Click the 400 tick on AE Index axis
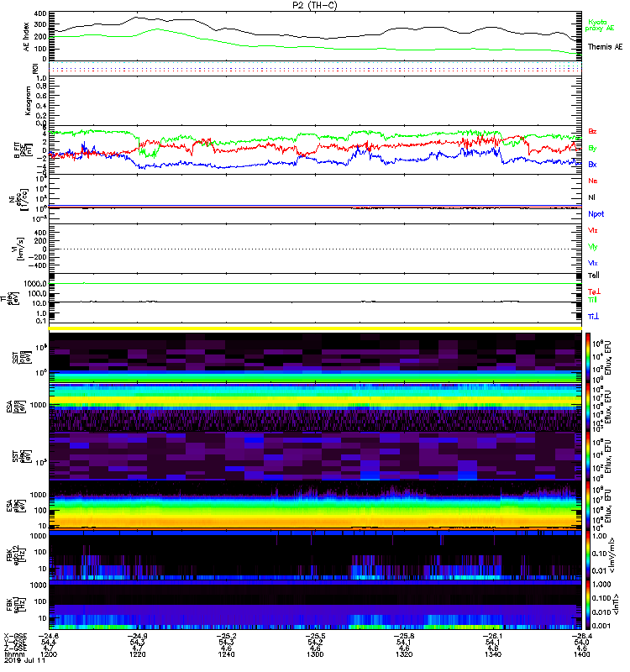The height and width of the screenshot is (672, 630). point(40,13)
